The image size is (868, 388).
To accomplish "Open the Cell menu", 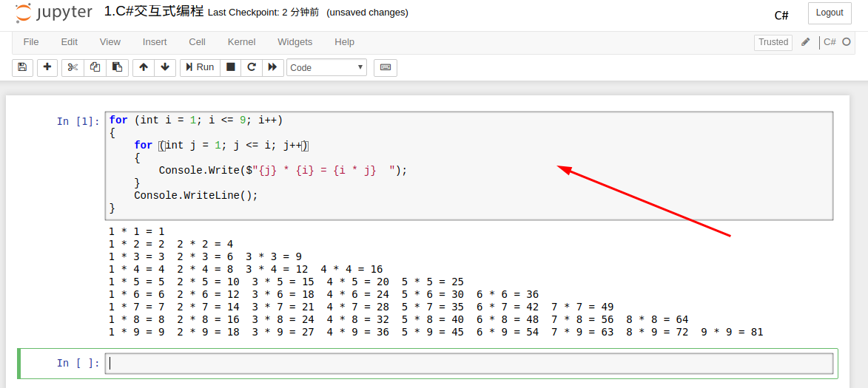I will click(x=197, y=42).
